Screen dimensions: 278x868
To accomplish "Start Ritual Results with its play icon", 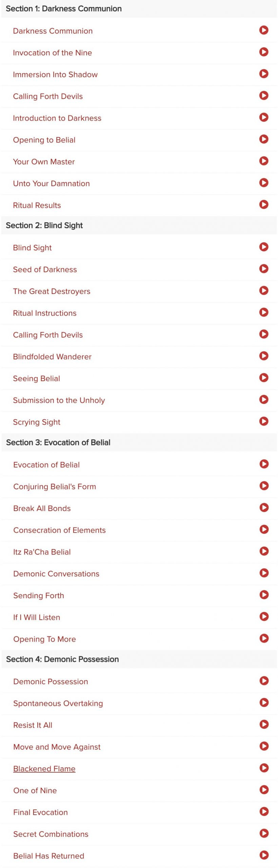I will [x=264, y=204].
